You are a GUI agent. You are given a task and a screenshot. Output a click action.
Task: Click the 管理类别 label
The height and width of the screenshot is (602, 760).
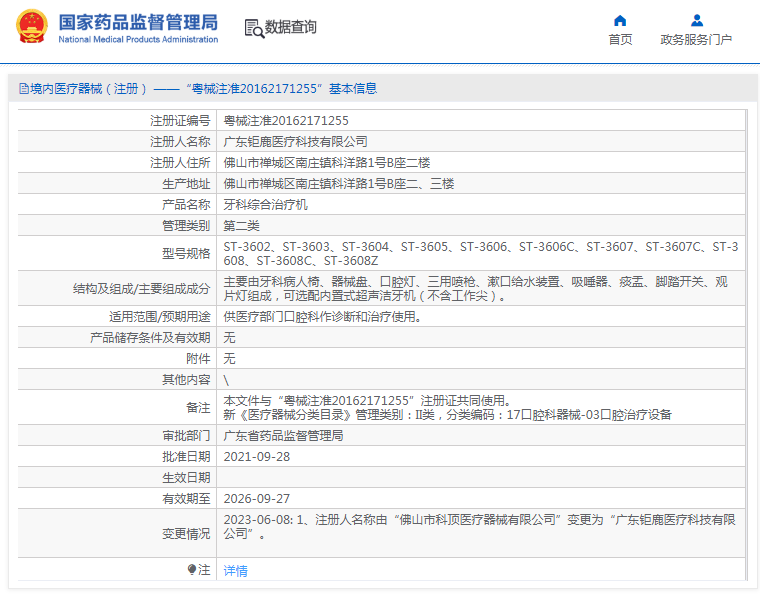(x=186, y=225)
